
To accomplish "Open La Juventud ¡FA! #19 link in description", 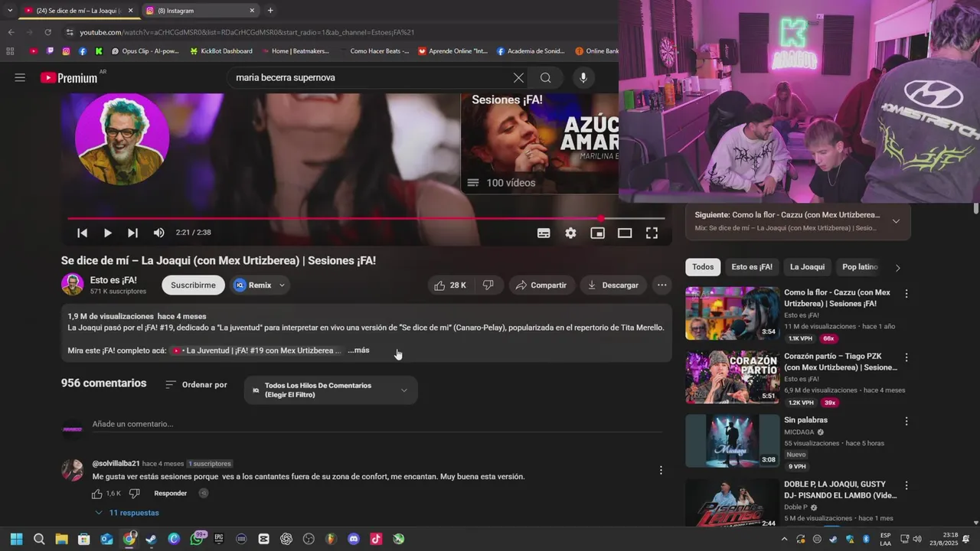I will click(256, 350).
